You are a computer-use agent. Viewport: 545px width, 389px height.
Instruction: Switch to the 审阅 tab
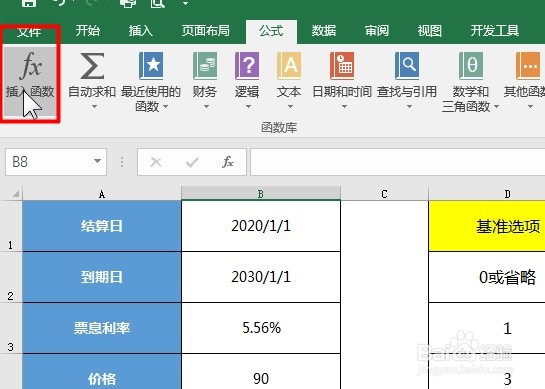376,31
